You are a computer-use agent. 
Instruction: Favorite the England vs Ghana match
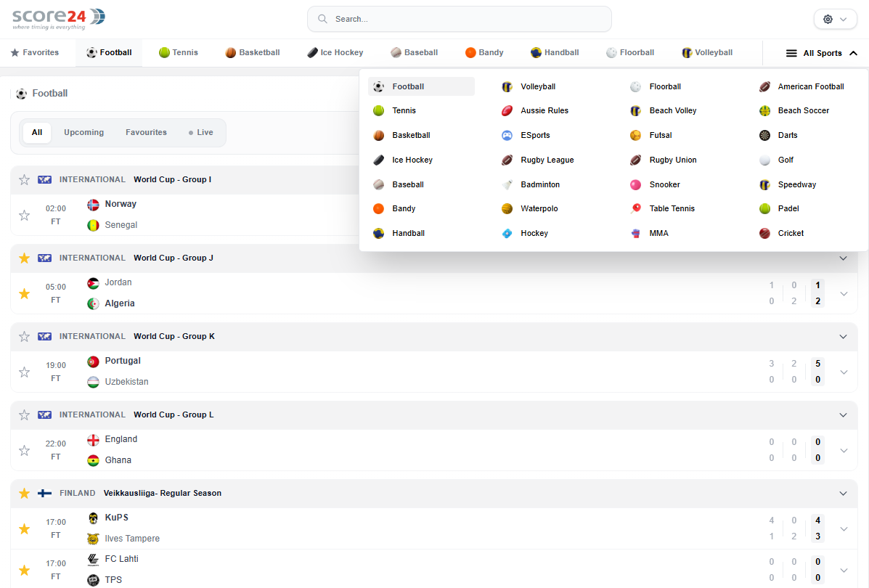25,450
